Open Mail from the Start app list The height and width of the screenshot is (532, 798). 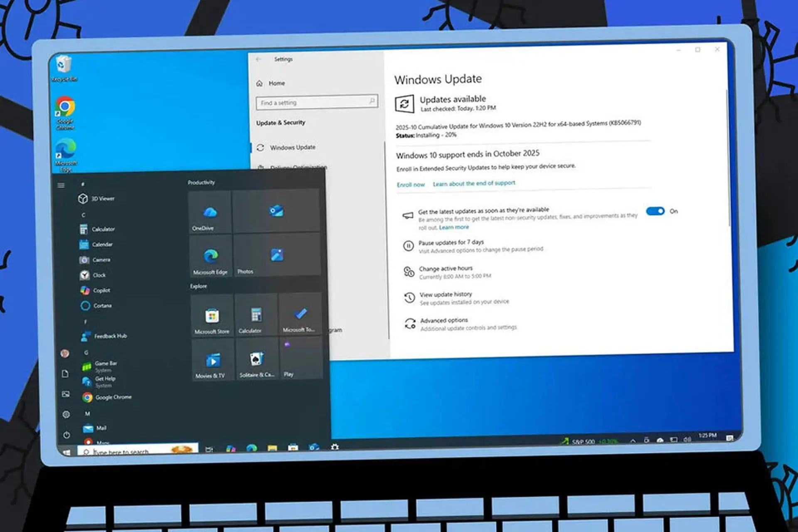95,428
